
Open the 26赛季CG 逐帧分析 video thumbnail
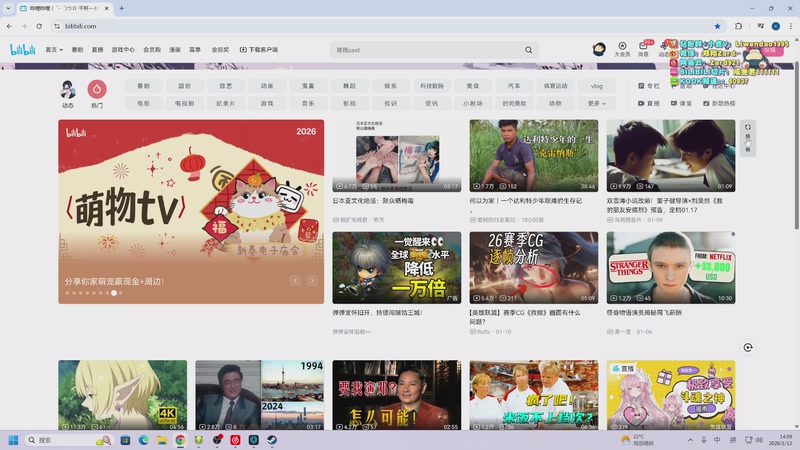534,268
